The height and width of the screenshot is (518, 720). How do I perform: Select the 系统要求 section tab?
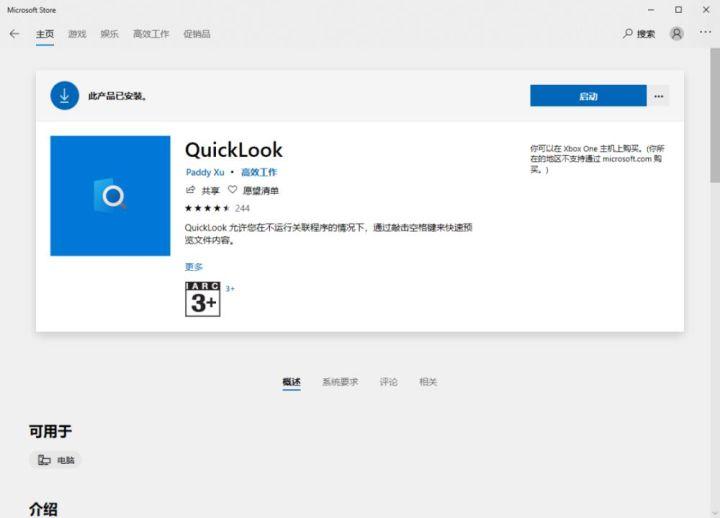(x=340, y=382)
